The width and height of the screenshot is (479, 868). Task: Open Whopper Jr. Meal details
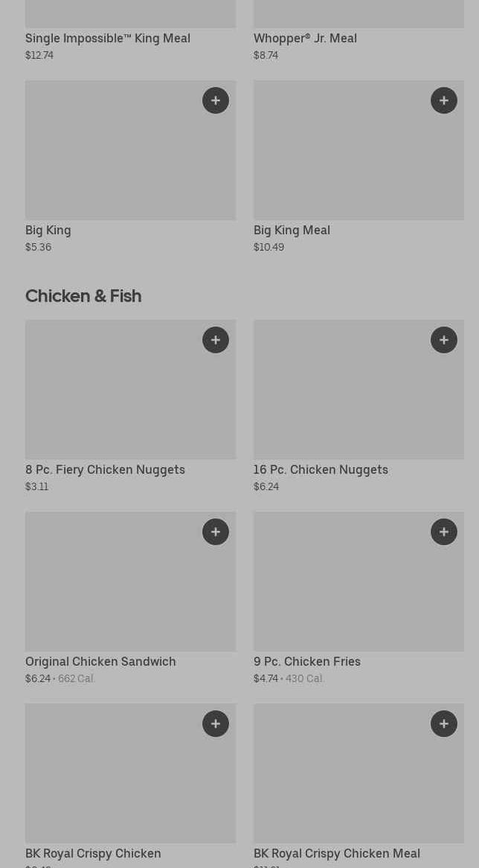coord(305,38)
